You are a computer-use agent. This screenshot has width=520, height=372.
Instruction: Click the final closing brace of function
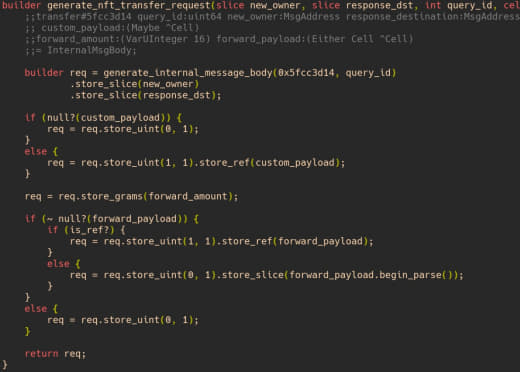(5, 365)
